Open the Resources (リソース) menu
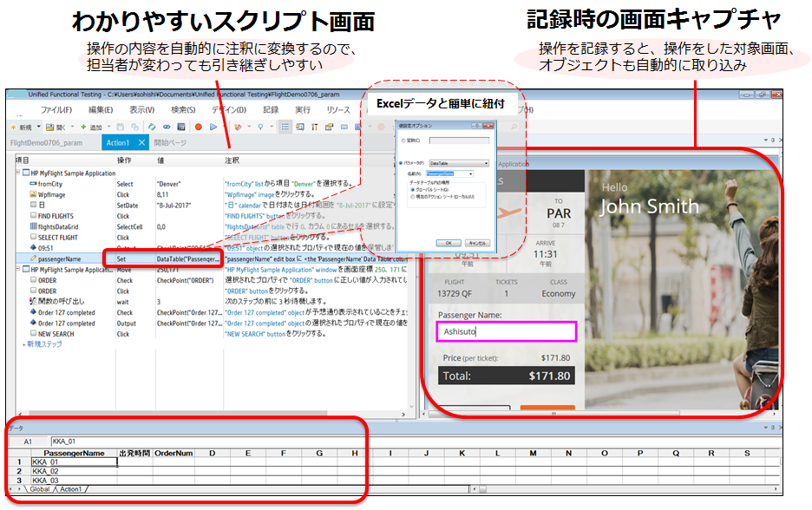Viewport: 812px width, 510px height. click(x=338, y=110)
